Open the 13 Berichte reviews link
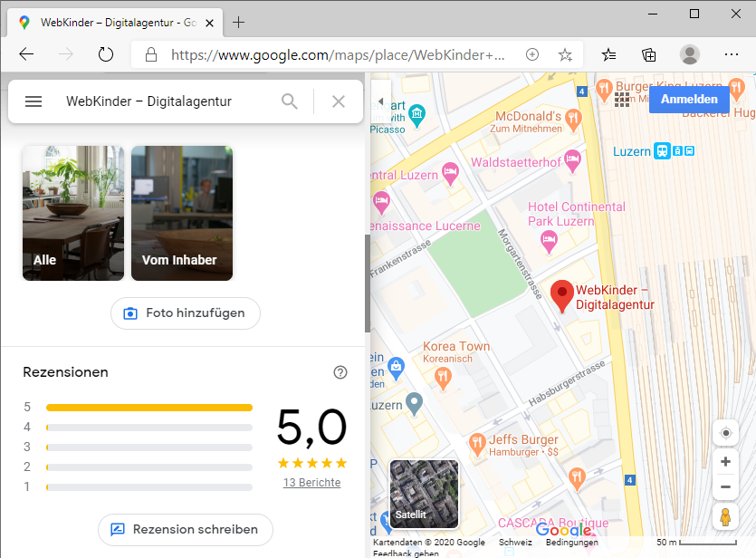 (312, 482)
